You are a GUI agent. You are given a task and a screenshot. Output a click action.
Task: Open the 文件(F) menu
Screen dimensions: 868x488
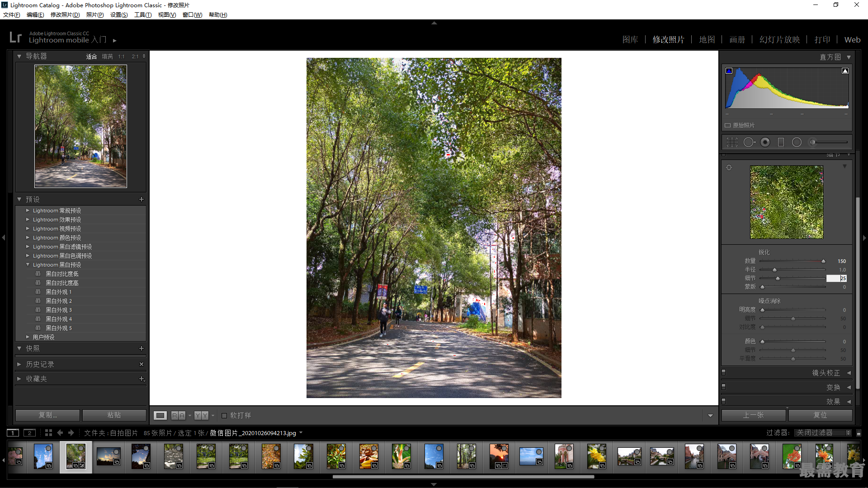[12, 15]
